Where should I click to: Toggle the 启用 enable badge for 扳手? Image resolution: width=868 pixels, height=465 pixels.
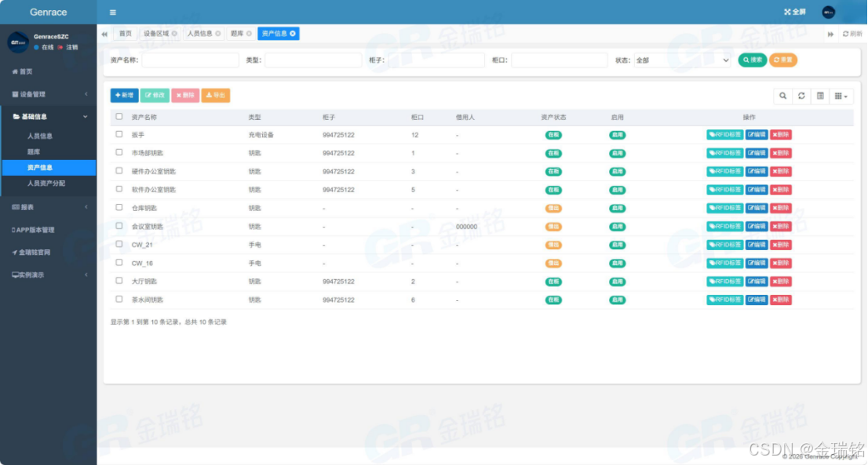click(617, 135)
